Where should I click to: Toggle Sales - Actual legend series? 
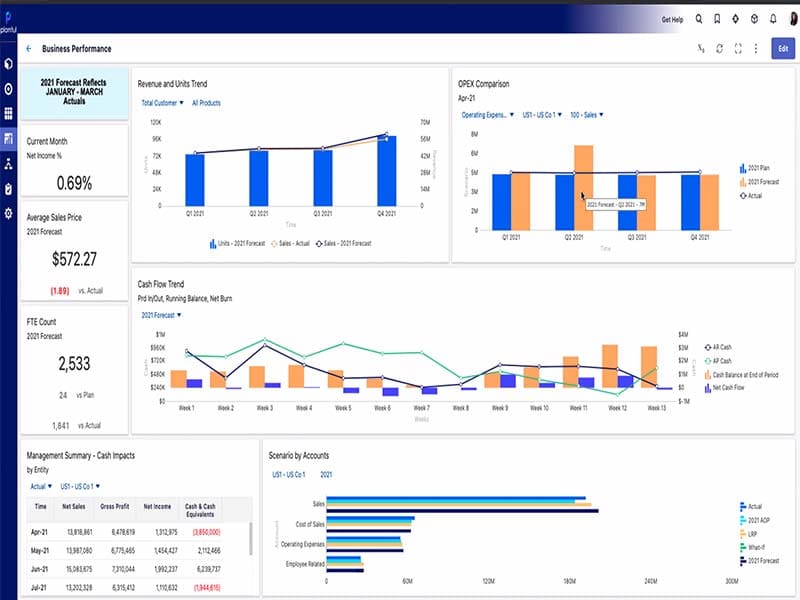pos(290,243)
